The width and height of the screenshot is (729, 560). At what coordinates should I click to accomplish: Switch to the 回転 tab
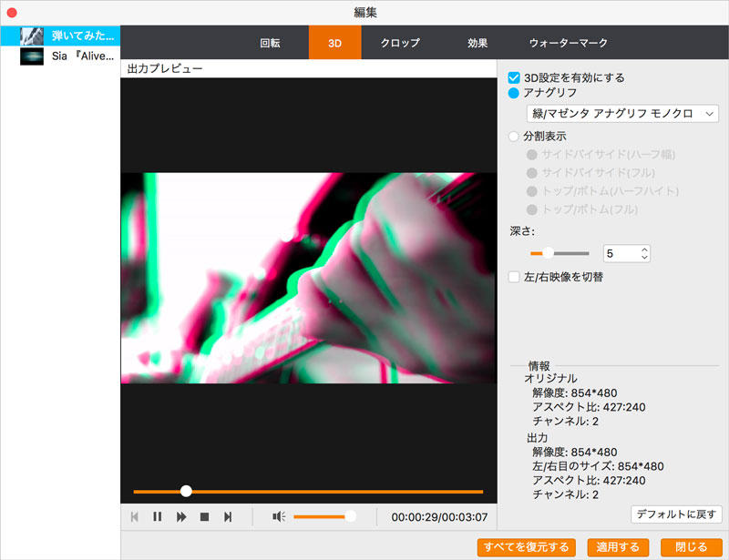(x=270, y=43)
